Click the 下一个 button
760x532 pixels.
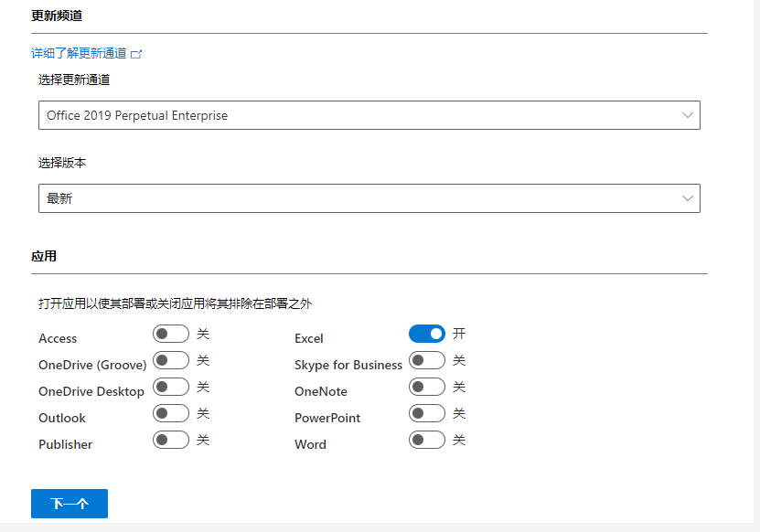click(x=70, y=504)
